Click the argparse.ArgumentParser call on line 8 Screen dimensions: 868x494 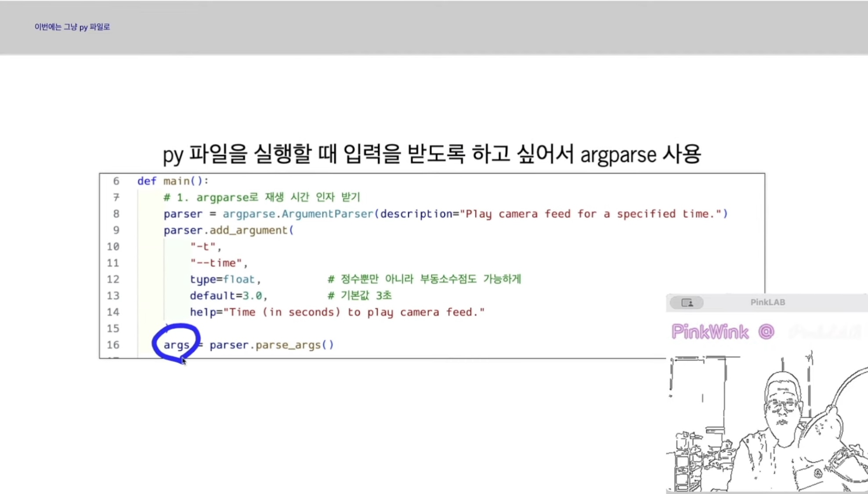coord(298,214)
